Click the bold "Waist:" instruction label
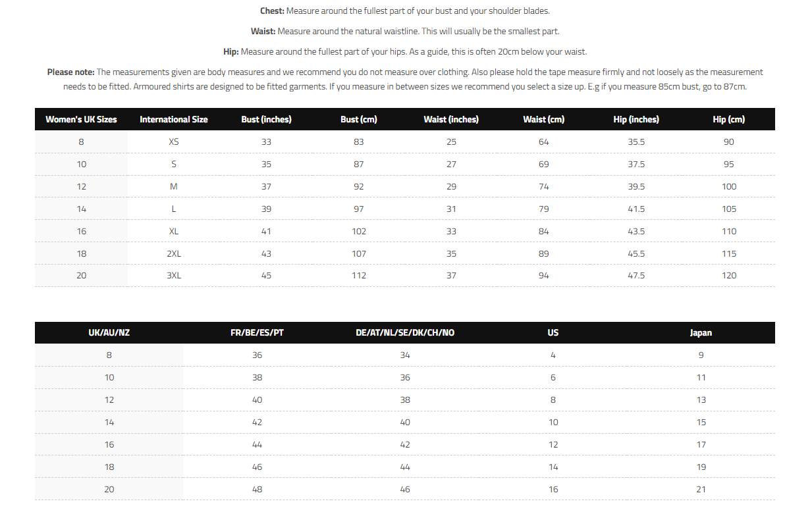 coord(263,31)
